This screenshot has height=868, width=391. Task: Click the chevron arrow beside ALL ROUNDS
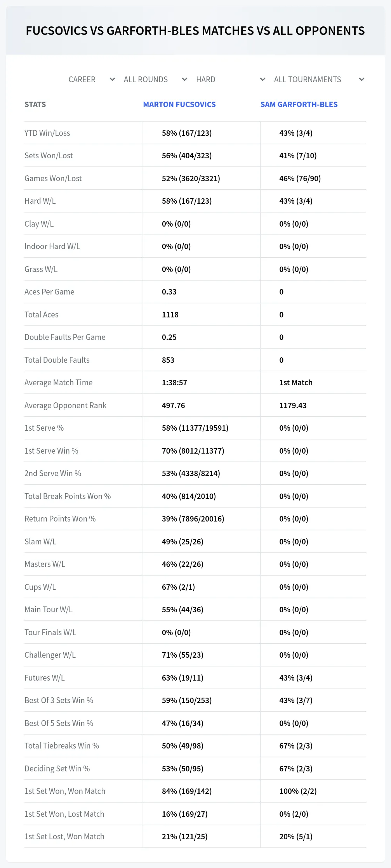point(184,80)
